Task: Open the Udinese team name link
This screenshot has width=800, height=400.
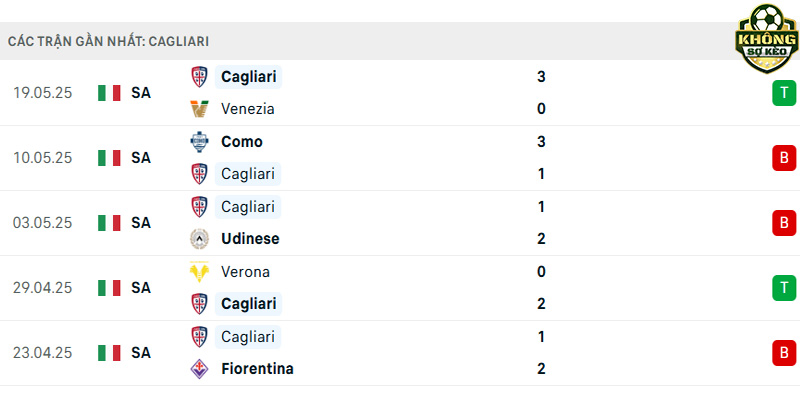Action: coord(250,239)
